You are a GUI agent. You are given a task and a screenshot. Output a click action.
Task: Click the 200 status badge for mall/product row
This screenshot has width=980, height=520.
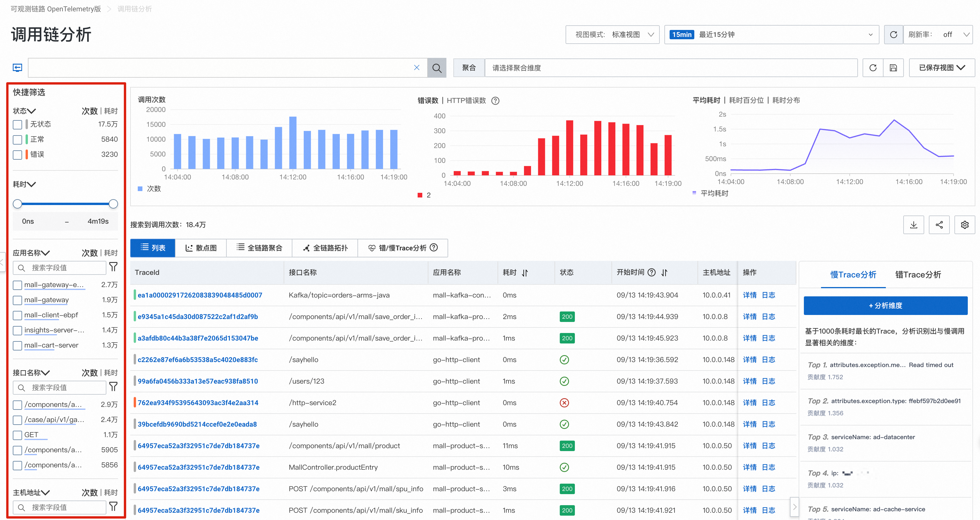(x=567, y=446)
